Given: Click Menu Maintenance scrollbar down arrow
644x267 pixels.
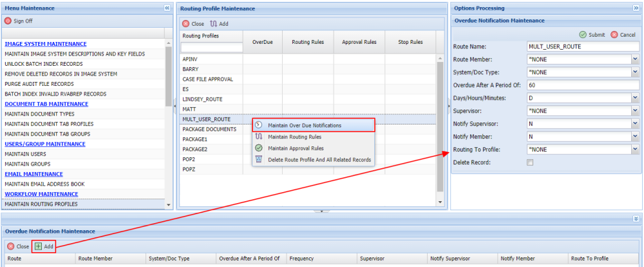Looking at the screenshot, I should coord(169,204).
